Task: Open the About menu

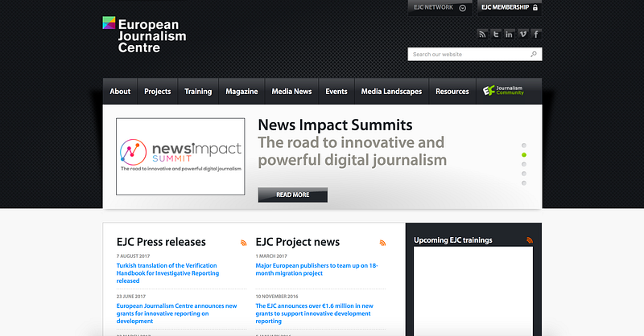Action: 120,92
